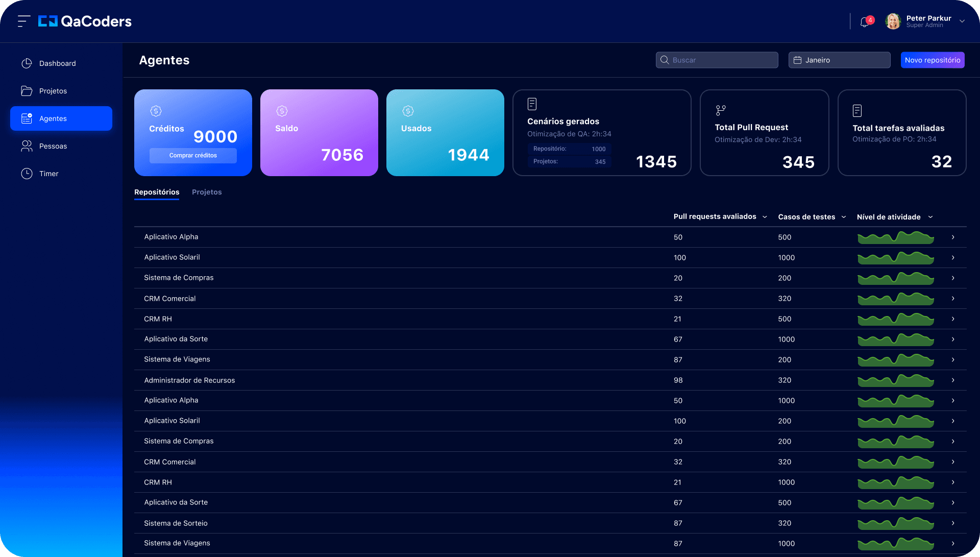Open notifications bell icon

tap(865, 22)
